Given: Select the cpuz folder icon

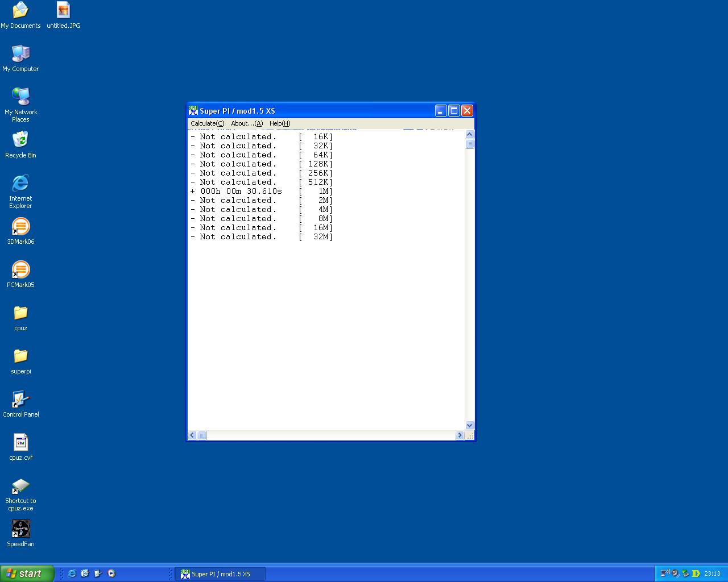Looking at the screenshot, I should pos(20,318).
